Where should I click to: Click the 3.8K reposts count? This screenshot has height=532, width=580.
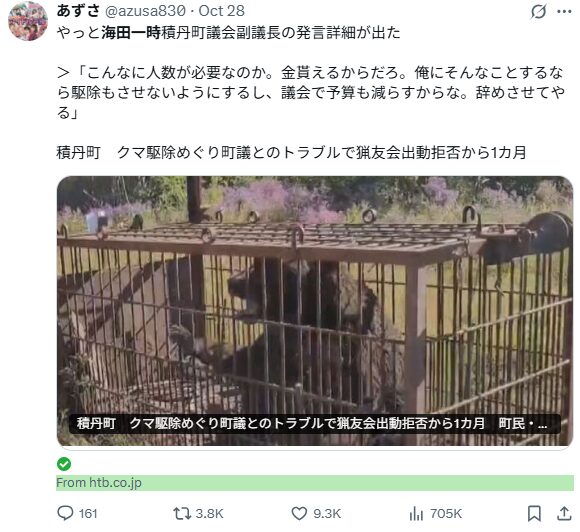[x=209, y=514]
